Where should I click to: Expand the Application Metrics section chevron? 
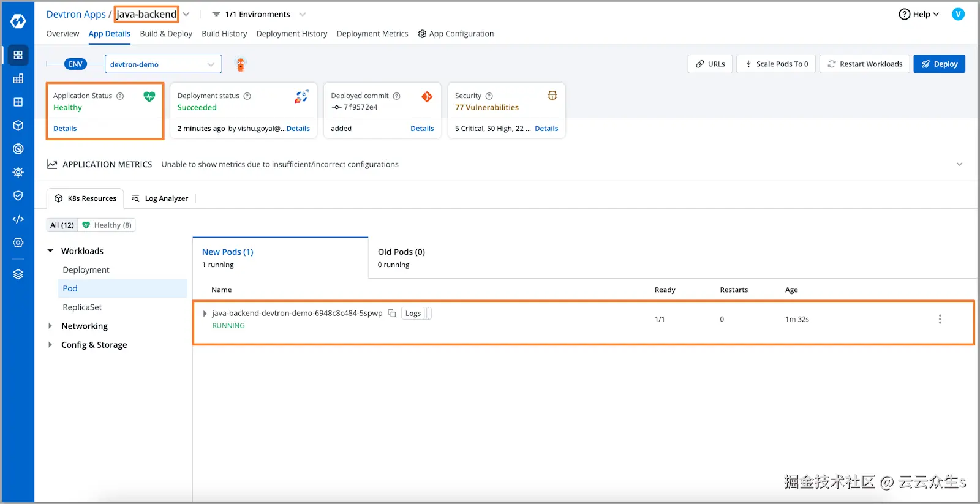pyautogui.click(x=959, y=164)
